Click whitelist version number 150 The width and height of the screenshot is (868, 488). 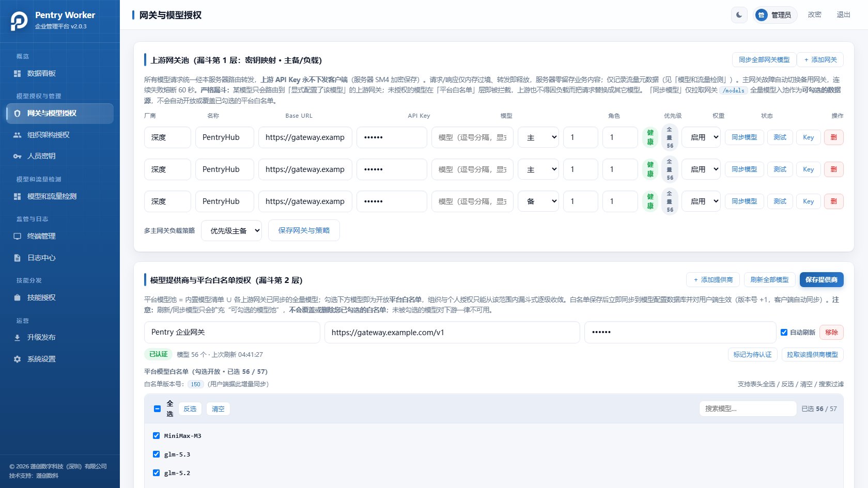pos(195,384)
